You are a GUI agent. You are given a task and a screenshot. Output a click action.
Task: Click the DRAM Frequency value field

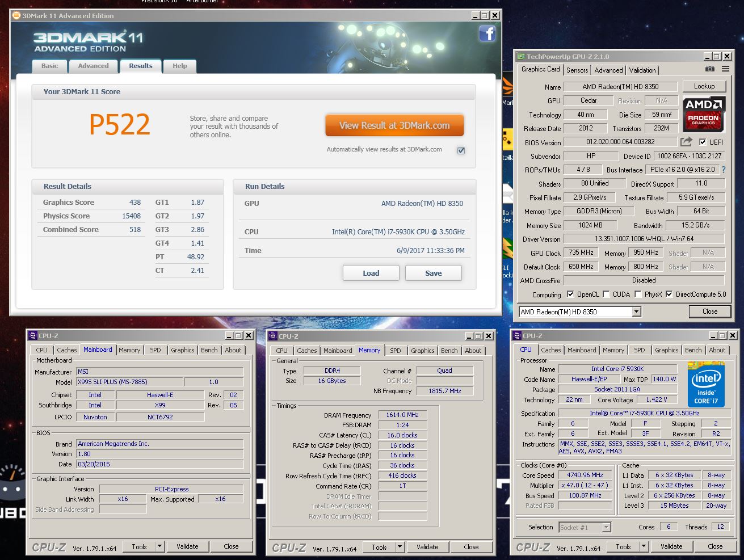point(402,415)
